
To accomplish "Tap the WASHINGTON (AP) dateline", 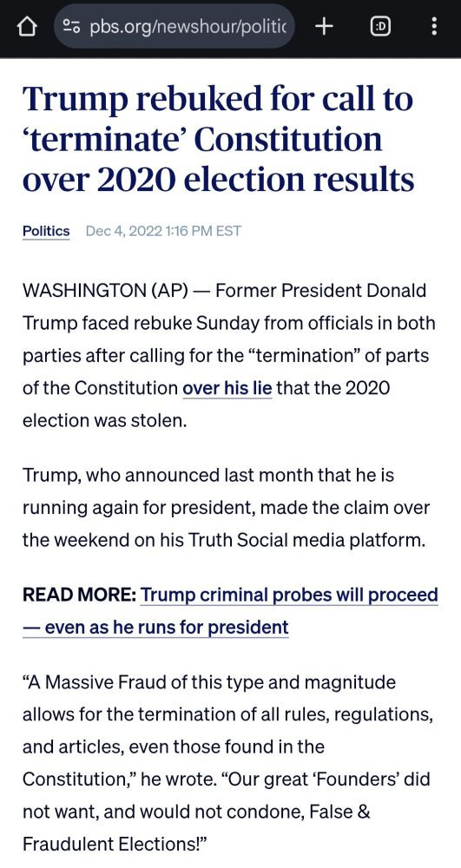I will click(x=106, y=291).
